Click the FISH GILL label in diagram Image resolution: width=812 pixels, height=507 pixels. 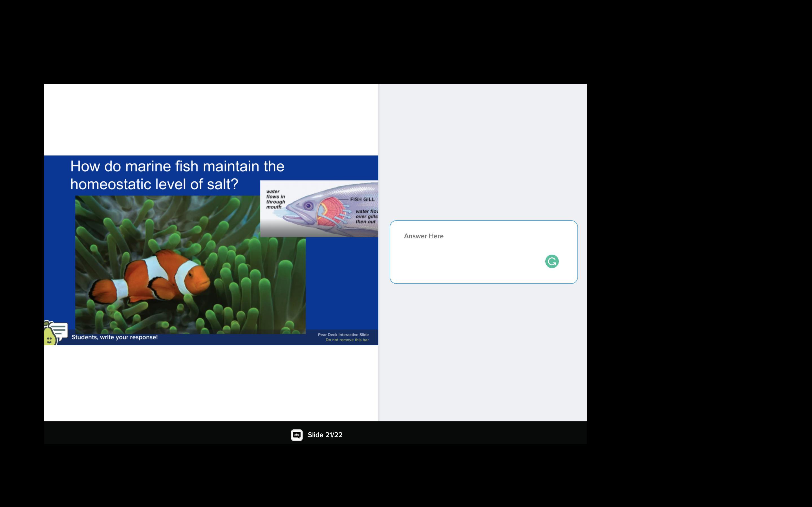362,199
